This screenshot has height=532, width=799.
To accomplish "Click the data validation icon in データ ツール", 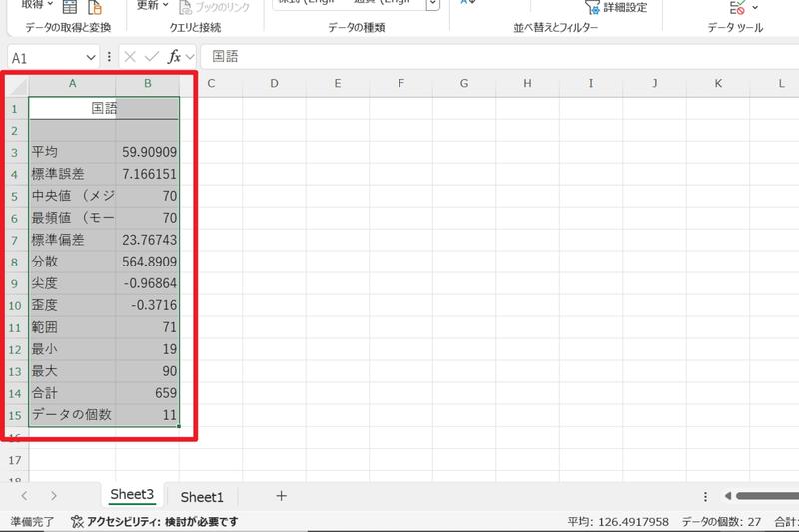I will coord(737,7).
